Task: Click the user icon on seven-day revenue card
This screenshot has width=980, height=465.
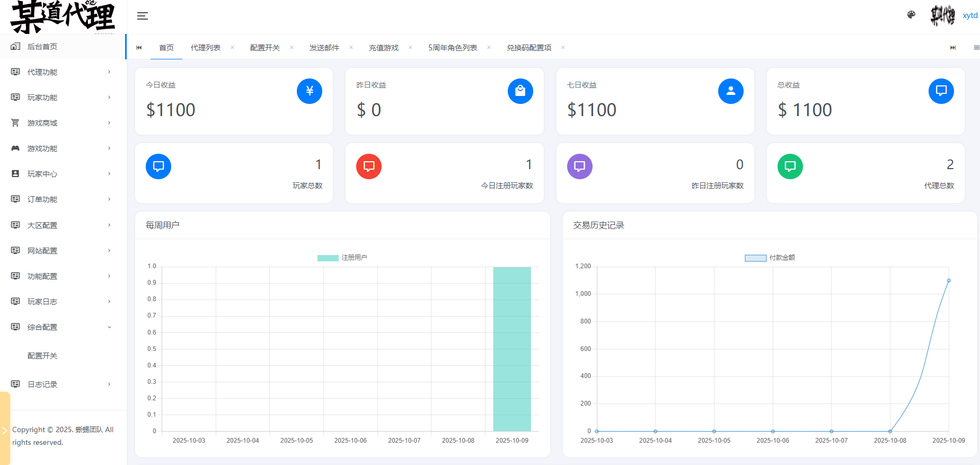Action: 730,91
